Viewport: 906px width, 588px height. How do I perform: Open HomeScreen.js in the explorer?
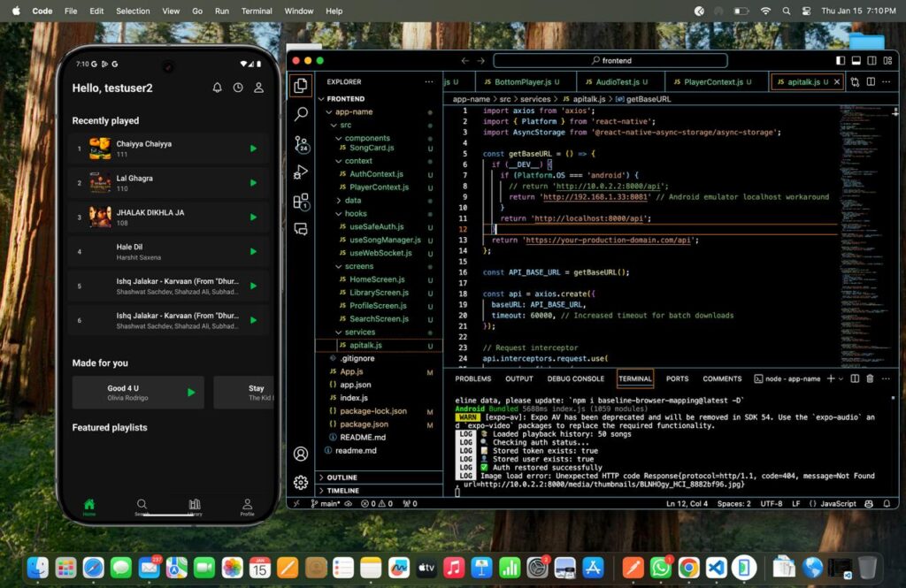coord(377,279)
